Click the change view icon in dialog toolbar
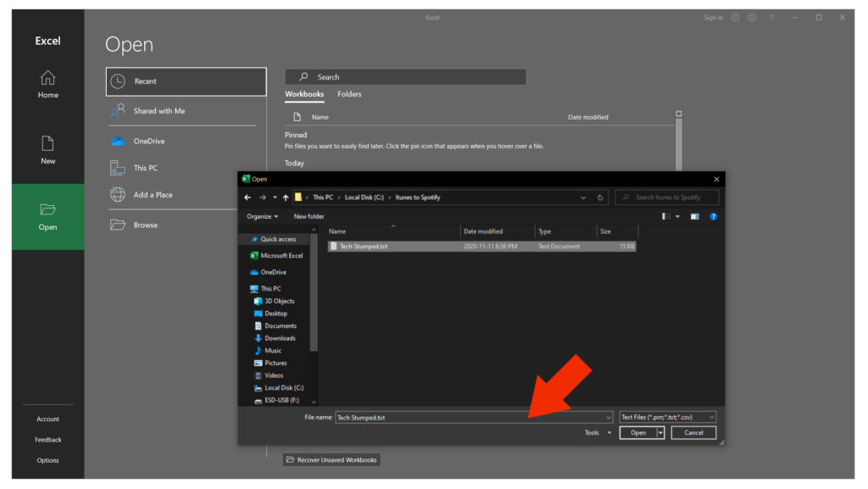This screenshot has width=868, height=489. click(x=666, y=216)
